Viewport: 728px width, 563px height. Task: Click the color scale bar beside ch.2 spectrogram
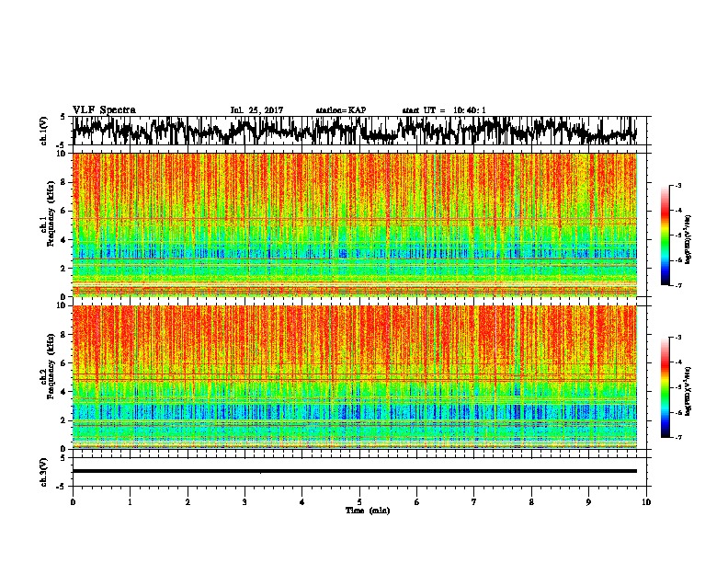[x=665, y=387]
